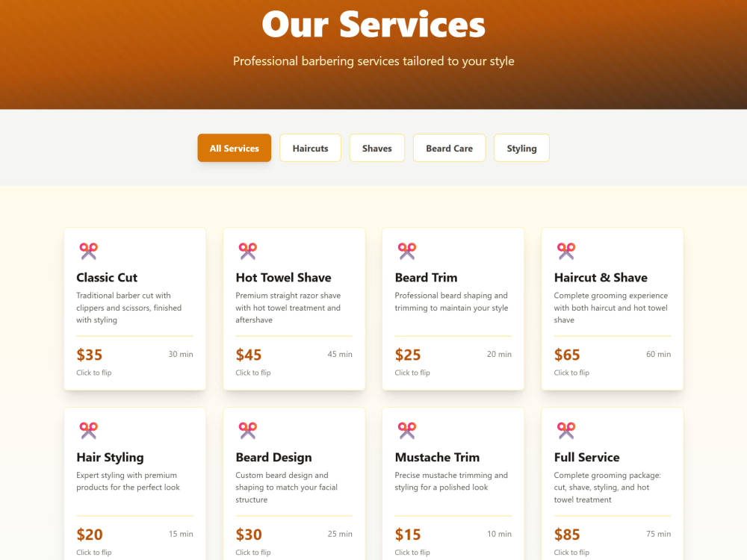This screenshot has height=560, width=747.
Task: Click the scissors icon on Mustache Trim card
Action: pyautogui.click(x=407, y=431)
